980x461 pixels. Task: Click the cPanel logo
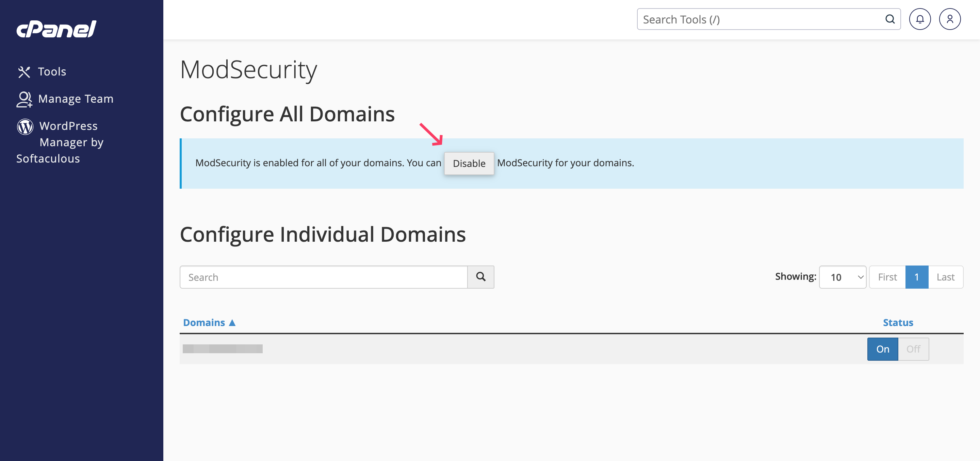[56, 29]
